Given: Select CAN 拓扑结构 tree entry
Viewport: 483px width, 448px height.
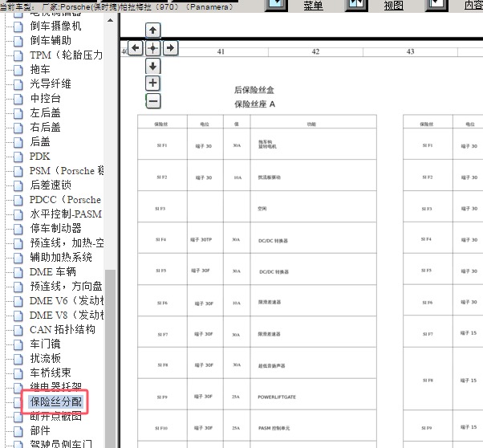Looking at the screenshot, I should (x=63, y=330).
